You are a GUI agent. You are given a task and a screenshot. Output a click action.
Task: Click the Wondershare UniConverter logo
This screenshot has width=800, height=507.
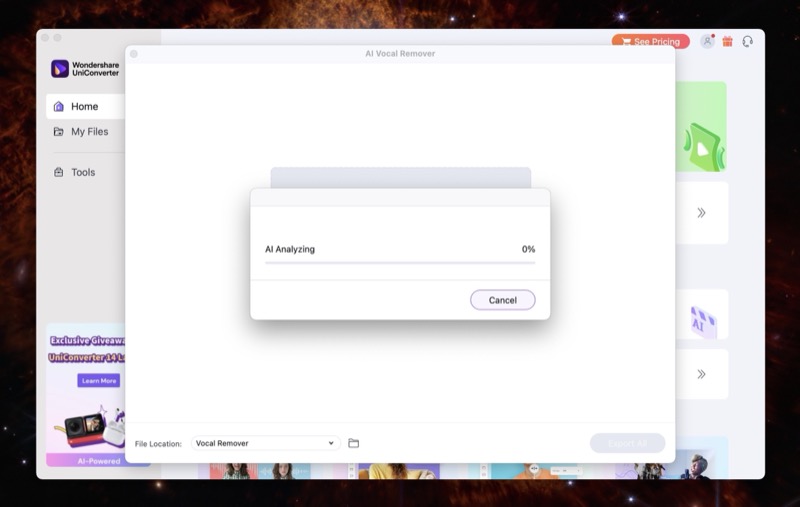coord(85,69)
